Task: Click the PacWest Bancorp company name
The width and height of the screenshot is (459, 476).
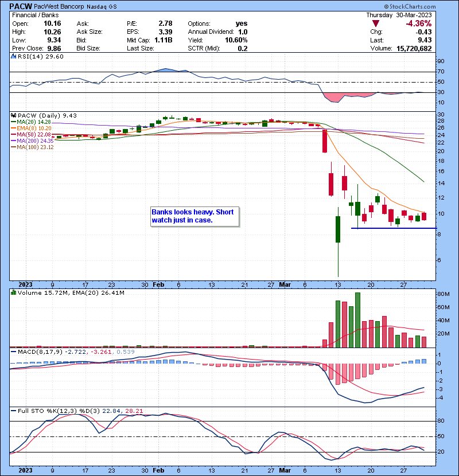Action: coord(59,6)
